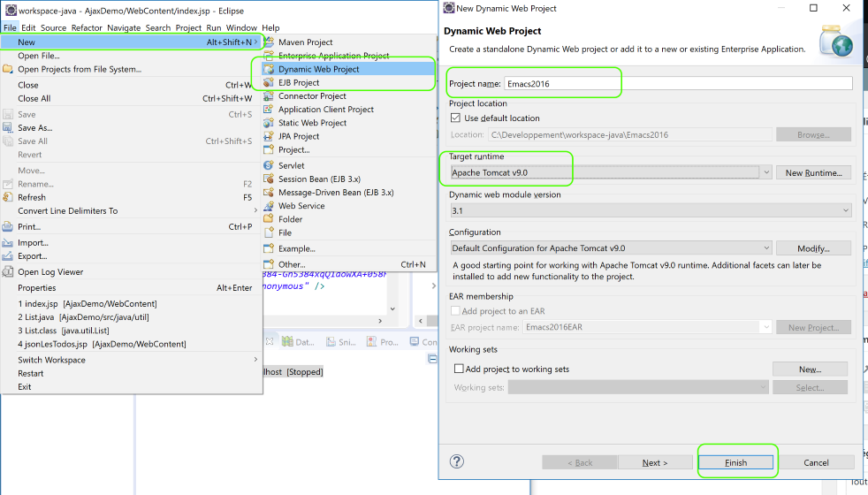This screenshot has height=495, width=868.
Task: Click the Example... icon
Action: pyautogui.click(x=269, y=248)
